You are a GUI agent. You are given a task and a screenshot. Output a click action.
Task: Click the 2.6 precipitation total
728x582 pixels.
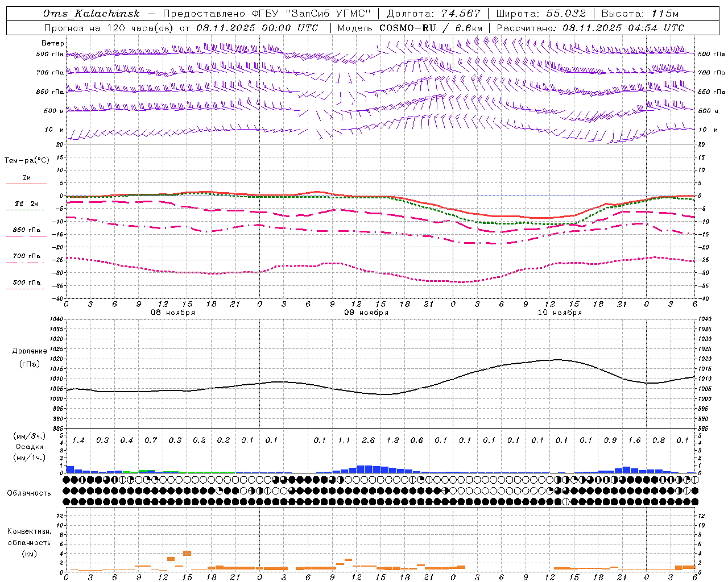pyautogui.click(x=368, y=440)
